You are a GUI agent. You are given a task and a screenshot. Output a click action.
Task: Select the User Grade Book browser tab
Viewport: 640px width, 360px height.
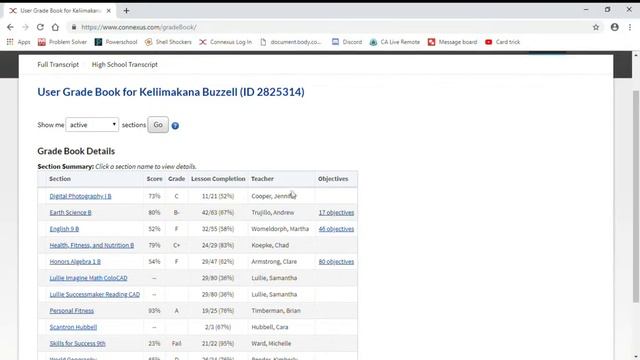(x=60, y=11)
